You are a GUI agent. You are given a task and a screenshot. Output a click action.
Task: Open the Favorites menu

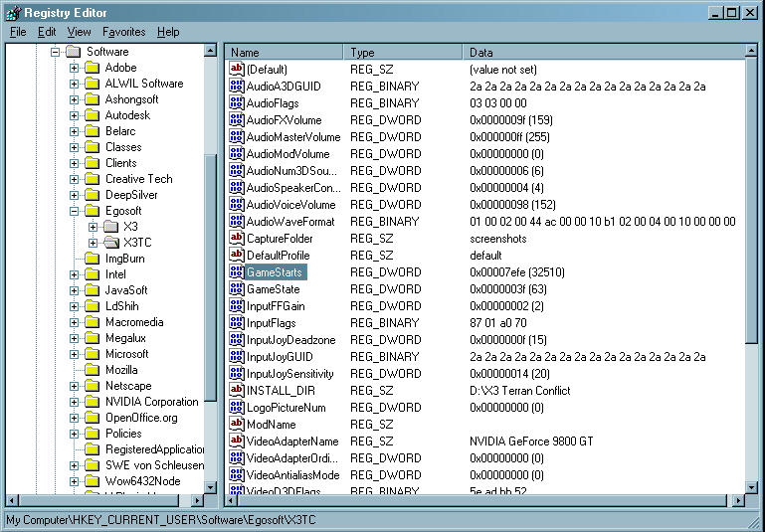[x=124, y=32]
